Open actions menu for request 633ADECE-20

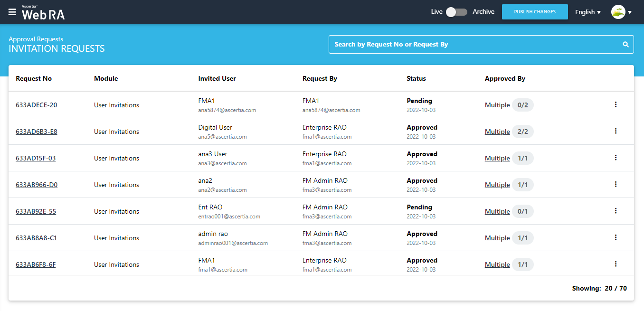pos(616,104)
